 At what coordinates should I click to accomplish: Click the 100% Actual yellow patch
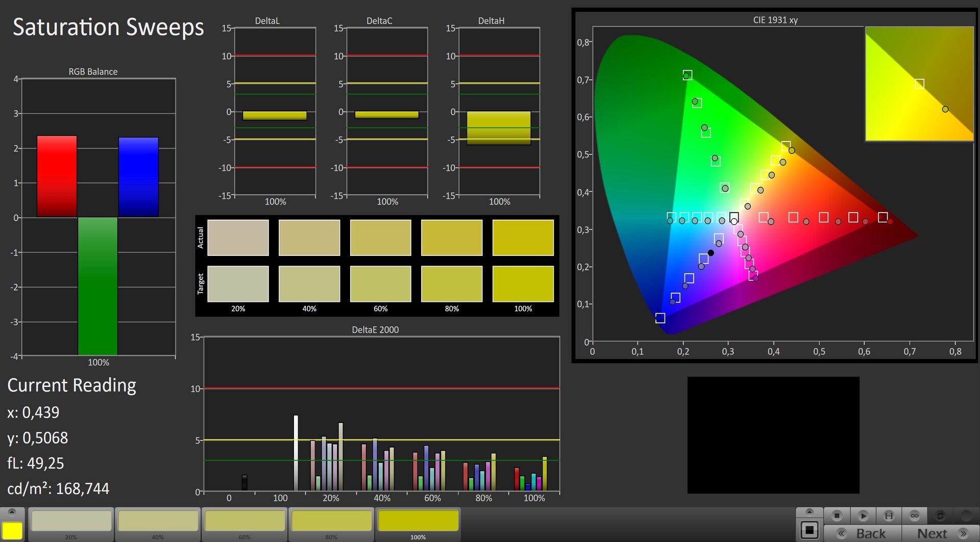(x=523, y=238)
